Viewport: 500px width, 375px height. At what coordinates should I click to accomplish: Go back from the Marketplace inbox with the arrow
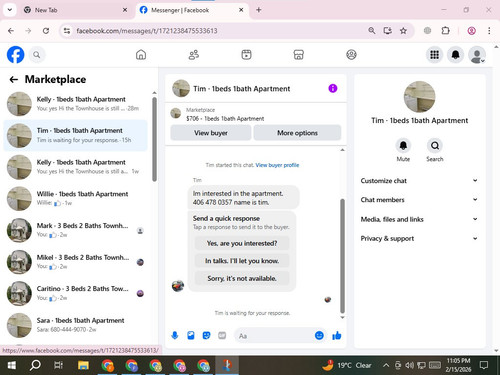click(14, 79)
